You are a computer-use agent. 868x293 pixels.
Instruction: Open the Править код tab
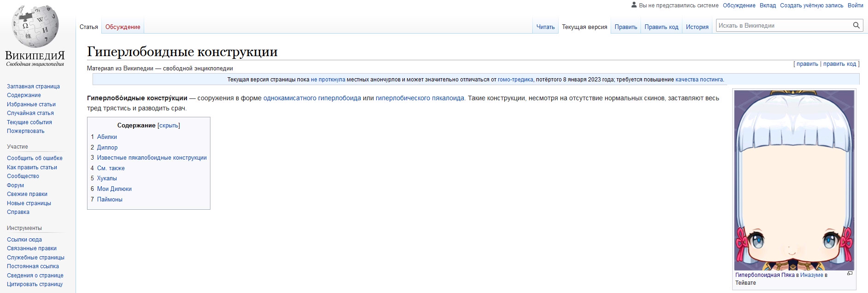pos(661,27)
